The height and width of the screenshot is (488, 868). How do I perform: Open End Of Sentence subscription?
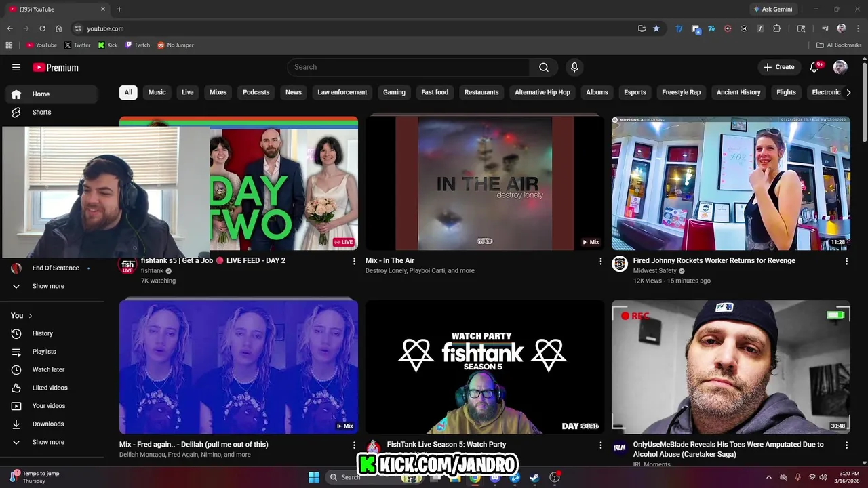pyautogui.click(x=52, y=268)
